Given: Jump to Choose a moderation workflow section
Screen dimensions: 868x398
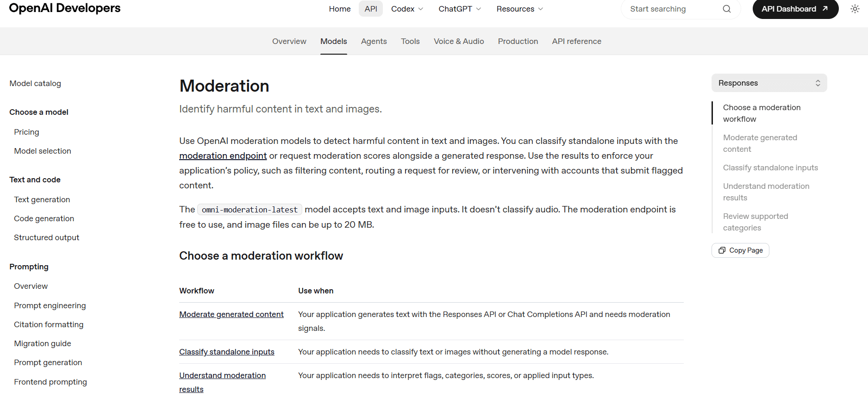Looking at the screenshot, I should click(762, 113).
